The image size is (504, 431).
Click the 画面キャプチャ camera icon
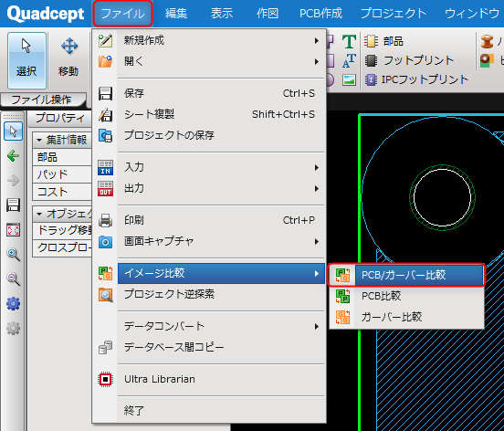click(x=105, y=241)
